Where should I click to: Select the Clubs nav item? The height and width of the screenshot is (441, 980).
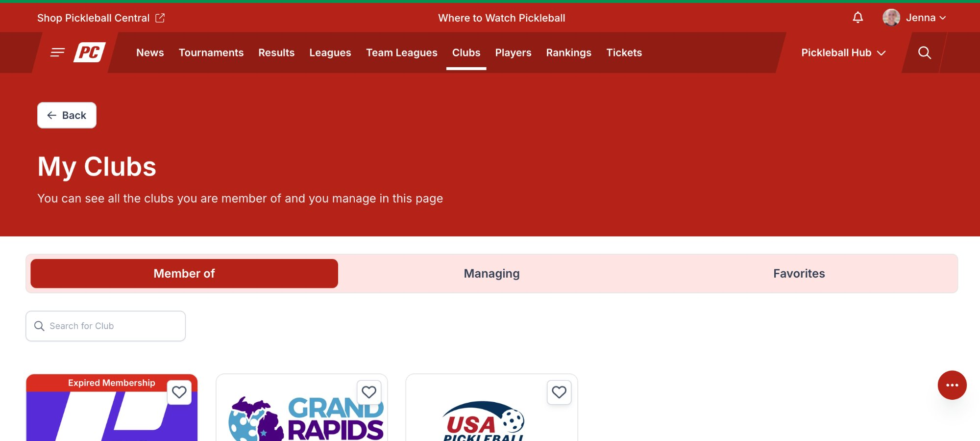pyautogui.click(x=466, y=52)
